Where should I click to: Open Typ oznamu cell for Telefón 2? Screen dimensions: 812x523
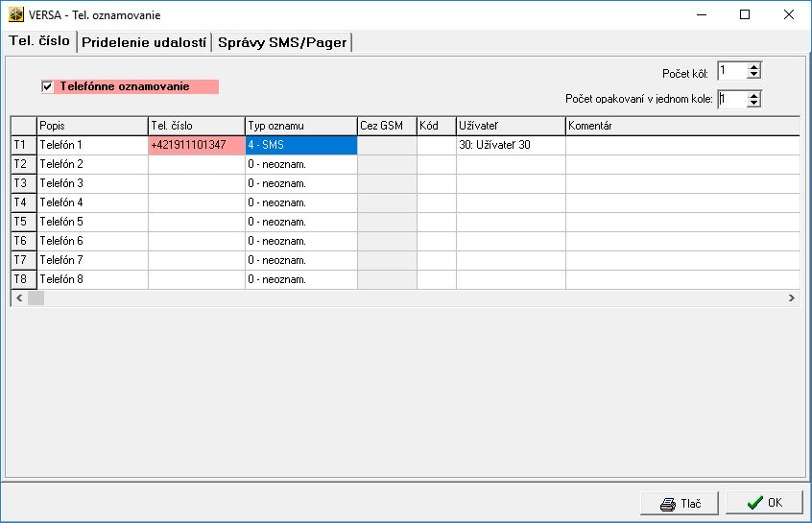click(300, 164)
